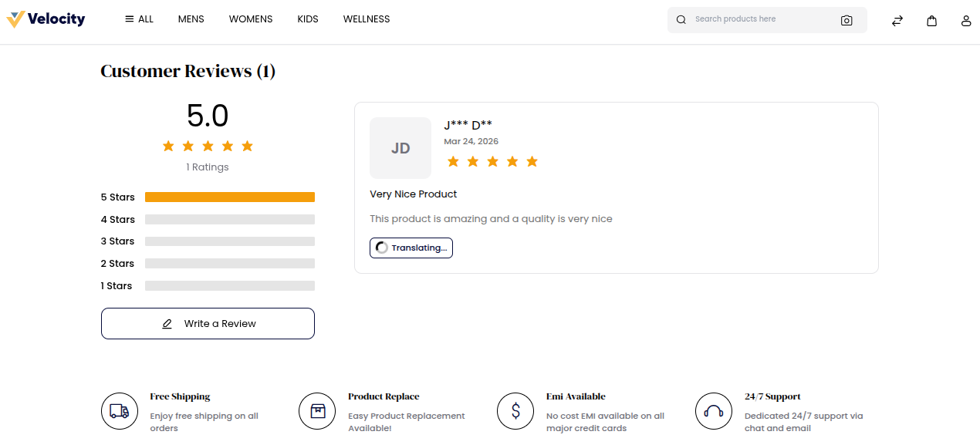This screenshot has height=445, width=980.
Task: Open camera image search
Action: point(847,21)
